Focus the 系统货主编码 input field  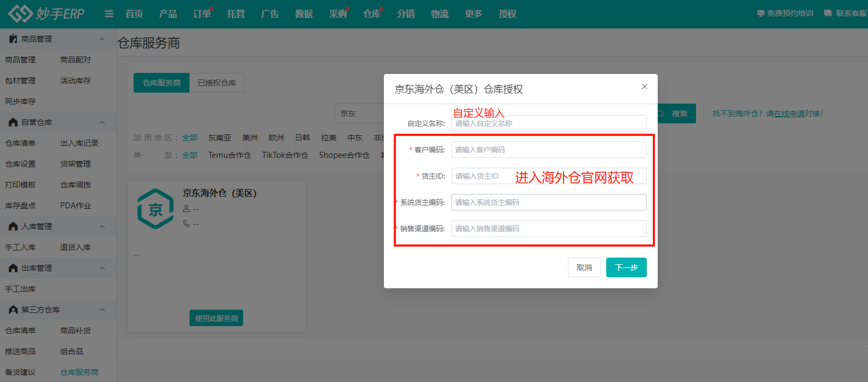(x=549, y=202)
